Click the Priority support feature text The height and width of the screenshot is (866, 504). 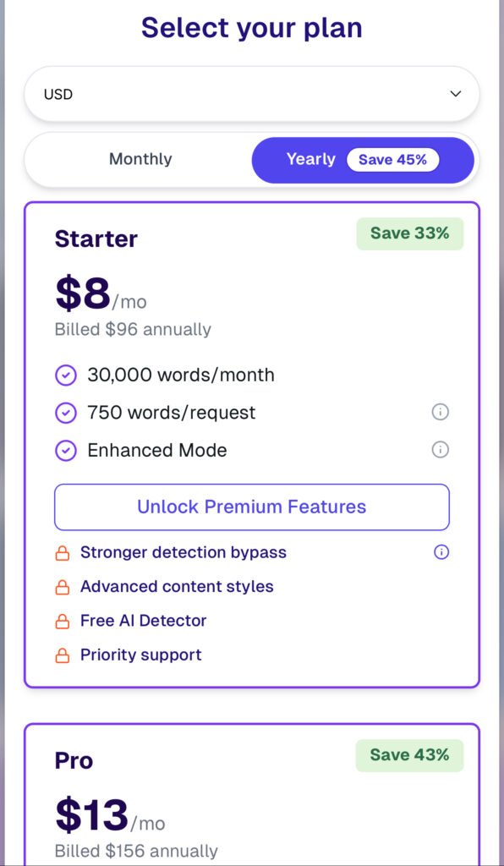click(140, 655)
